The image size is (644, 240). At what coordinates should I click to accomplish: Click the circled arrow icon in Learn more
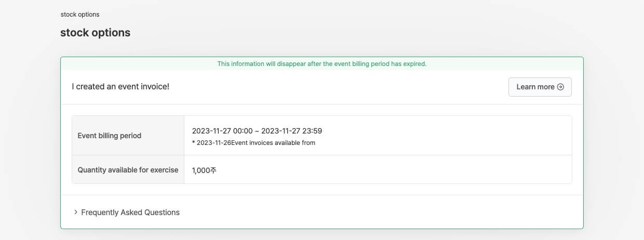pos(560,87)
